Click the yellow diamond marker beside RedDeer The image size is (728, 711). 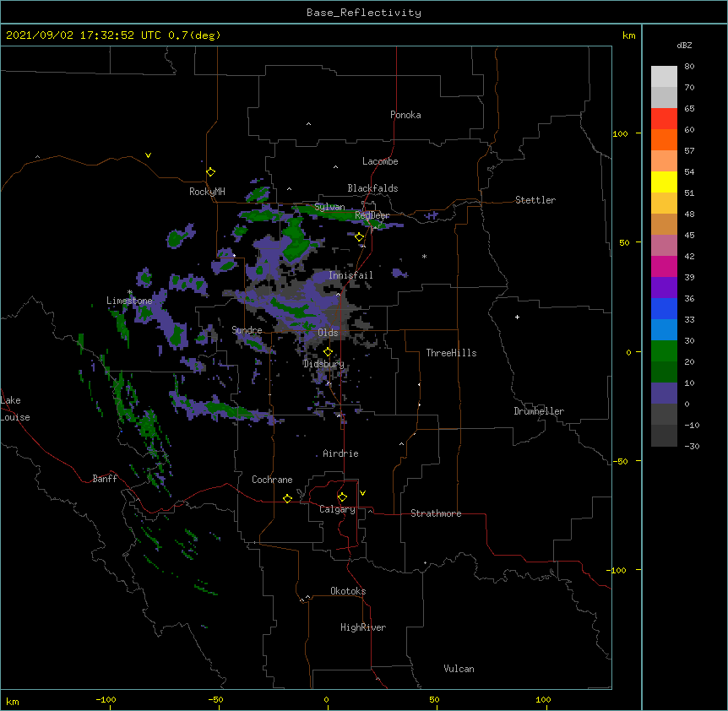tap(360, 237)
